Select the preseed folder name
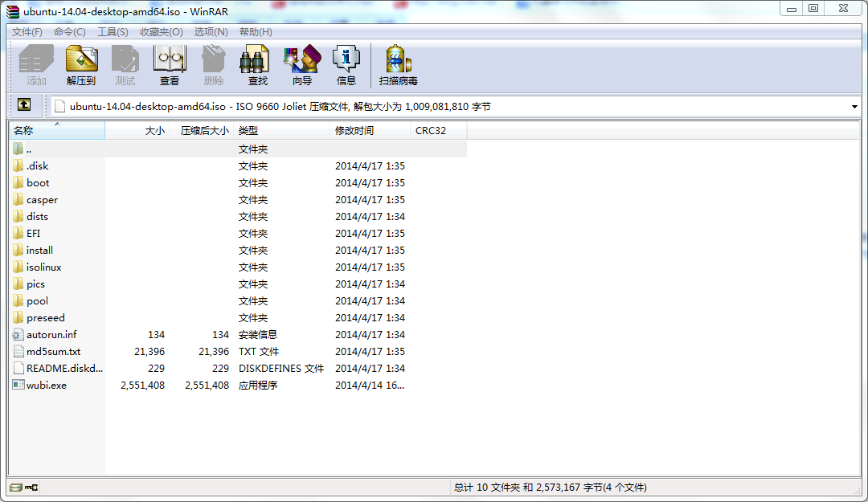The image size is (868, 502). click(45, 318)
